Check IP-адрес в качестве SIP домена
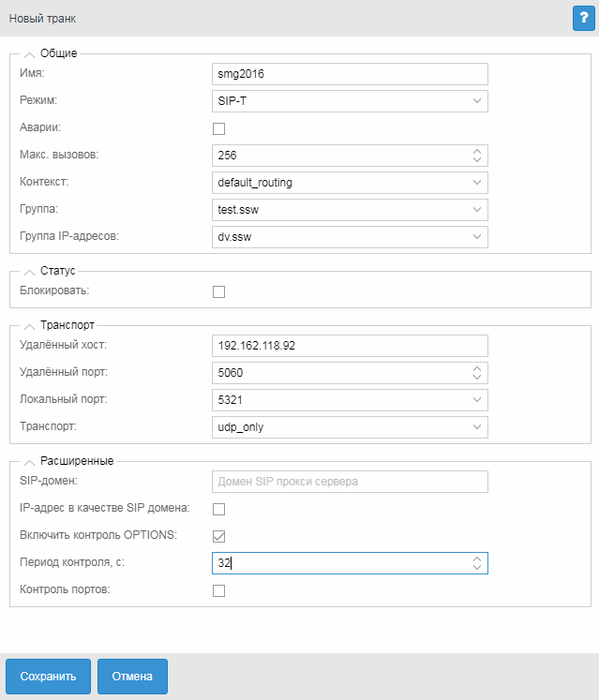The width and height of the screenshot is (599, 700). pyautogui.click(x=219, y=510)
